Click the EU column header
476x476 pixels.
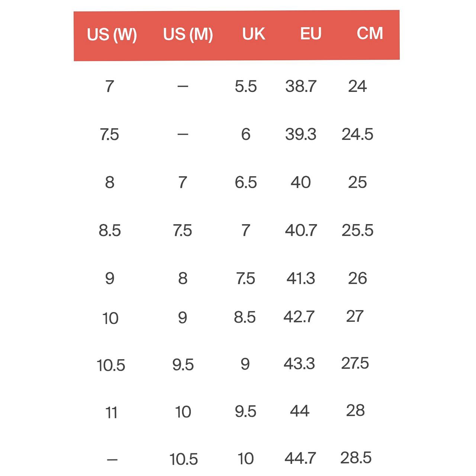point(311,34)
